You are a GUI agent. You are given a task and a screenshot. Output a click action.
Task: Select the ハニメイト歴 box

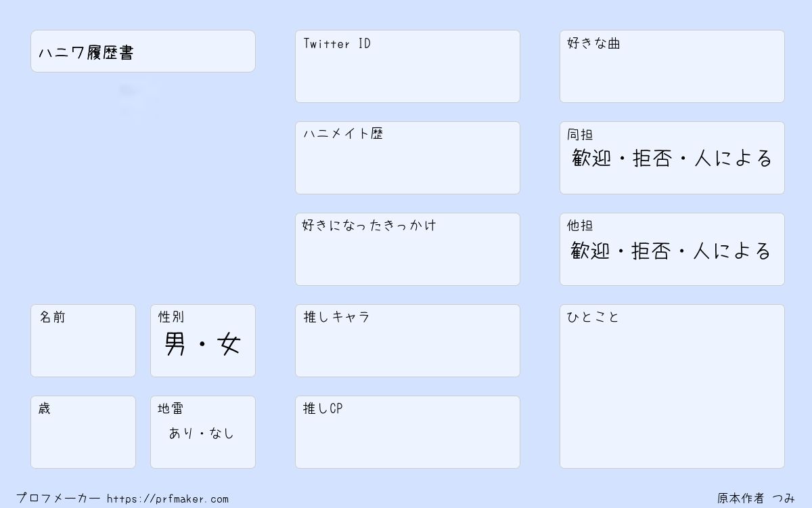pos(407,158)
